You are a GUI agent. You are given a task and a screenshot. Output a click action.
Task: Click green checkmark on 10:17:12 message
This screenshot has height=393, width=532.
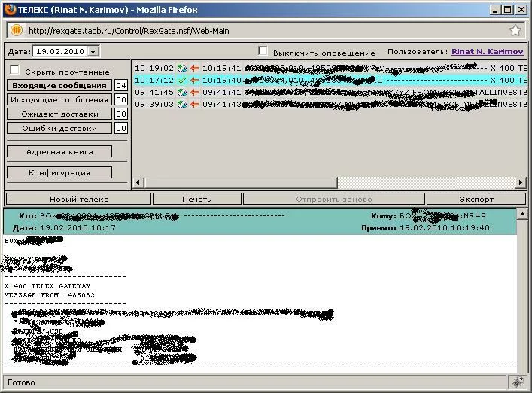(181, 81)
